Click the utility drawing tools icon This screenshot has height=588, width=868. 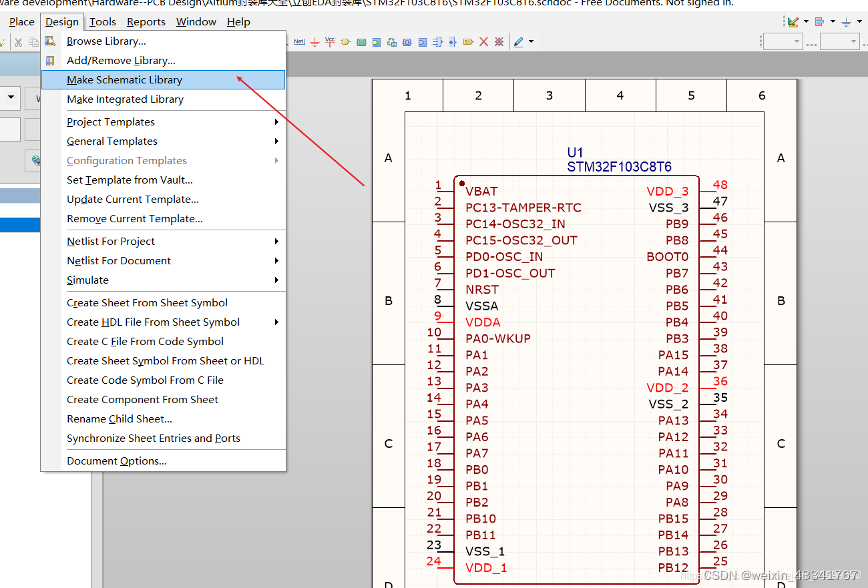click(x=793, y=21)
